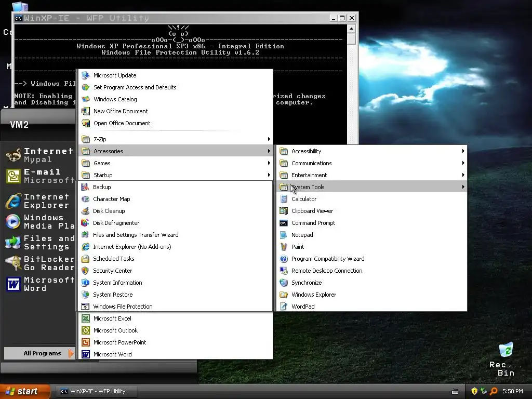Click the Files and Settings pinned icon
Screen dimensions: 532x399
[x=13, y=243]
